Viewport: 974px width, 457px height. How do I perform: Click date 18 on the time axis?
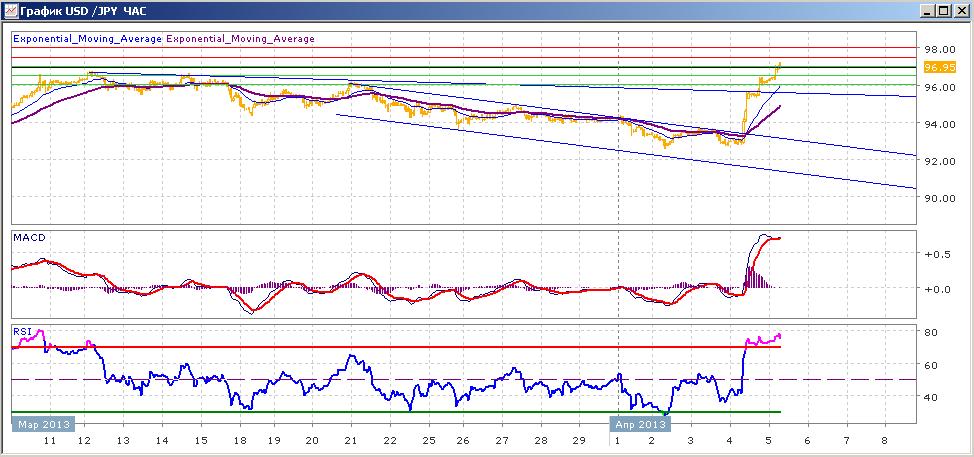[239, 440]
